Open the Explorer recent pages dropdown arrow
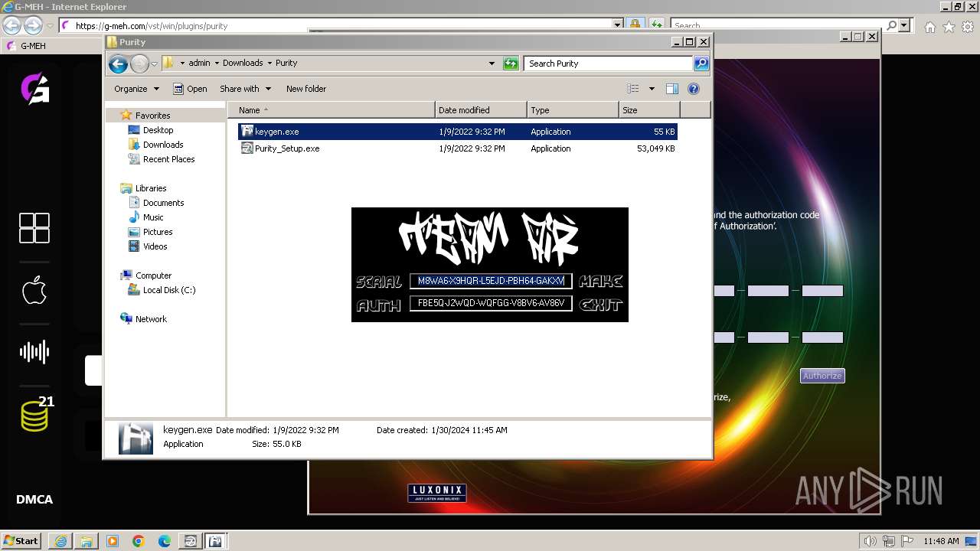Viewport: 980px width, 551px height. click(154, 64)
